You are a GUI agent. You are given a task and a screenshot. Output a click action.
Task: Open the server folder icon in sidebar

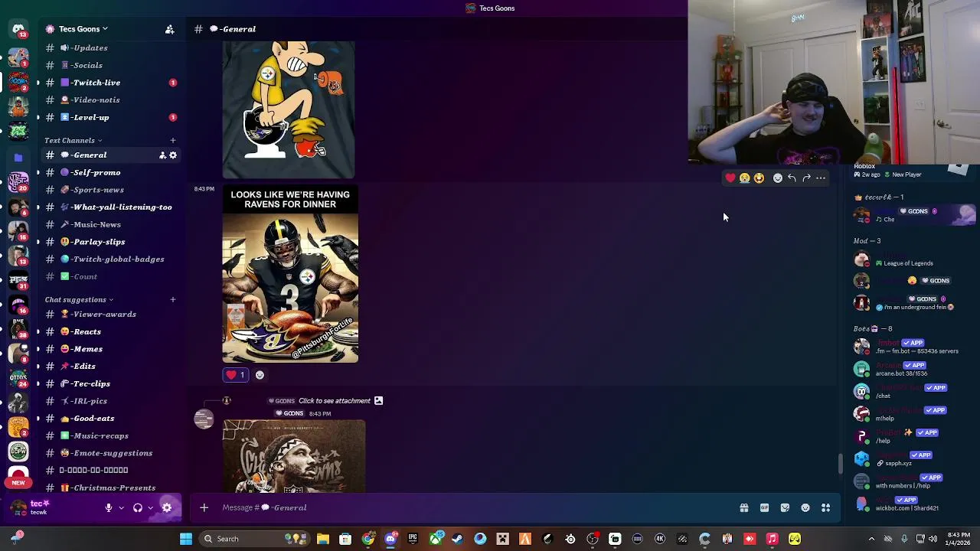click(x=18, y=158)
